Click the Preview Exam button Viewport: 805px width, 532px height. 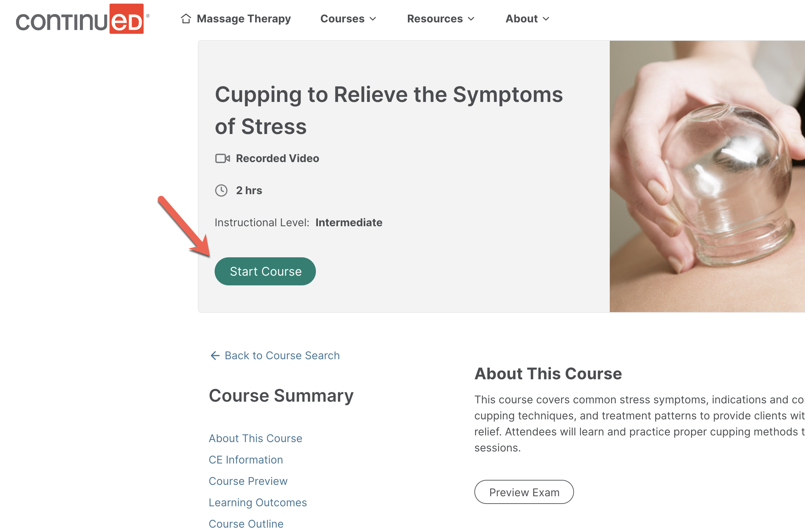[x=524, y=492]
